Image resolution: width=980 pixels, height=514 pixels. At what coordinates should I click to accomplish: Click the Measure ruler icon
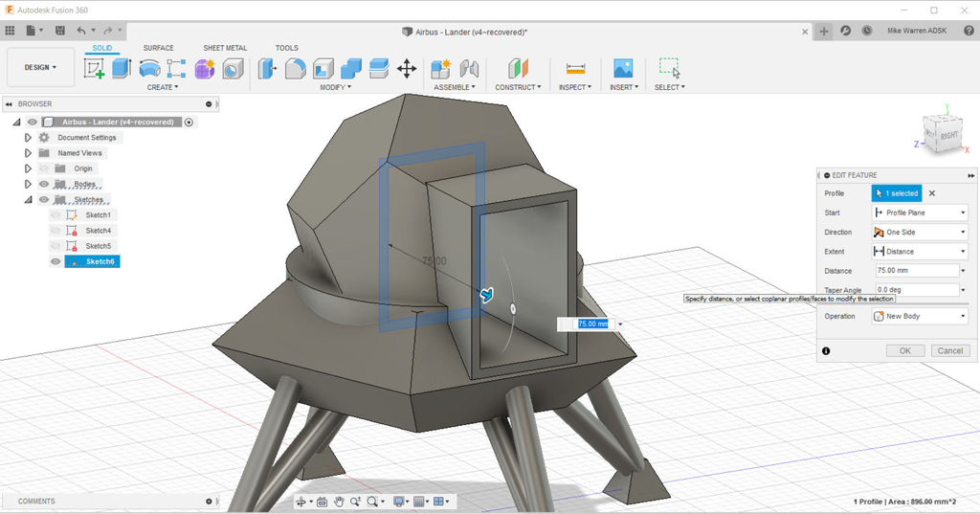click(575, 69)
